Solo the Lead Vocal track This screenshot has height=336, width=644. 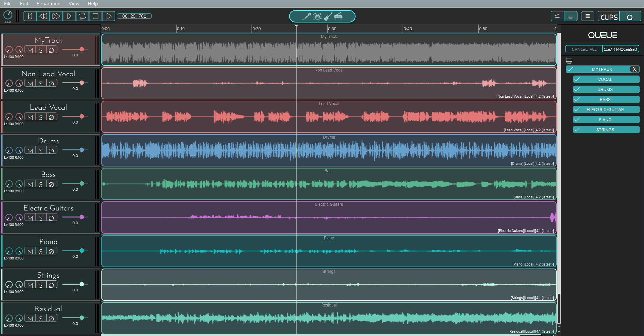(41, 116)
